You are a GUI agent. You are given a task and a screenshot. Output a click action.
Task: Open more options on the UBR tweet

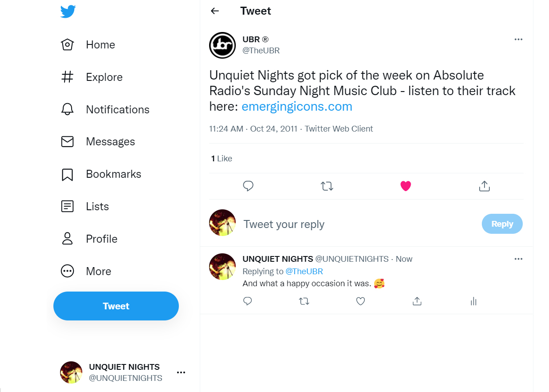point(518,39)
